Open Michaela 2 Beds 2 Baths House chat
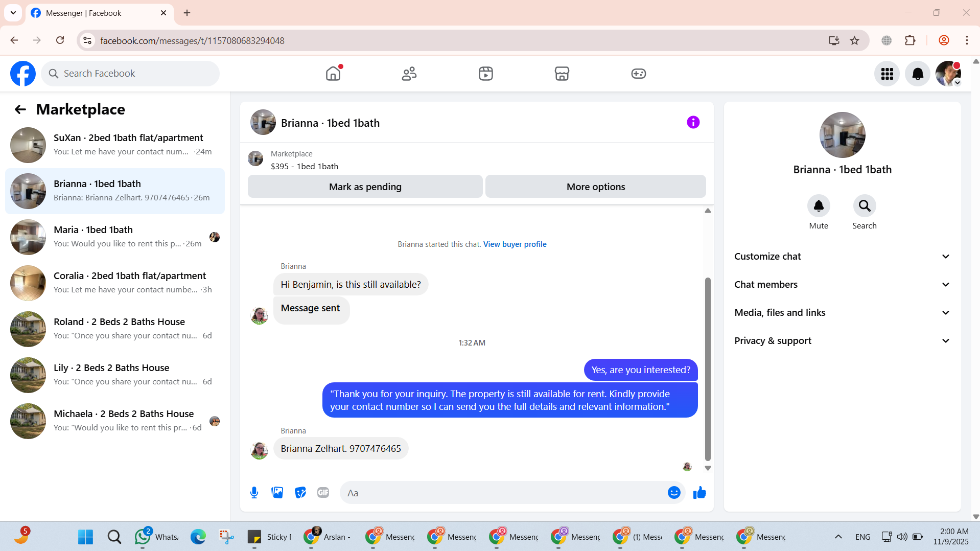Screen dimensions: 980x551 pos(115,421)
